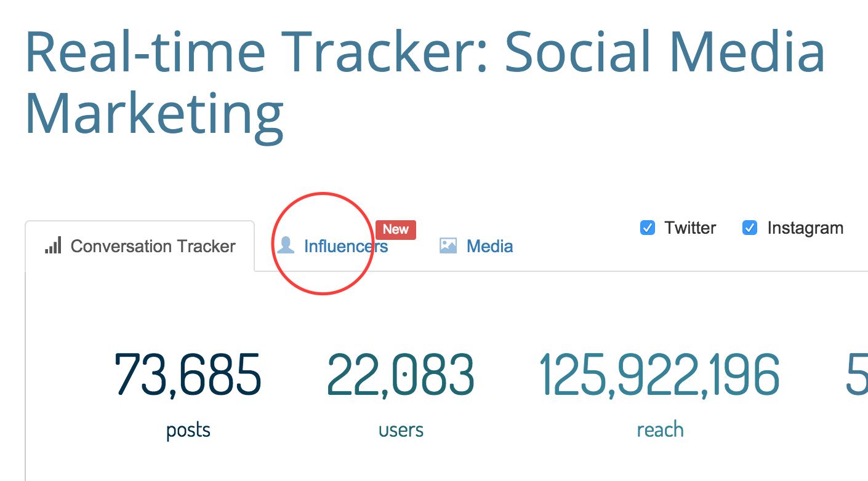The width and height of the screenshot is (868, 481).
Task: Uncheck the Twitter checkbox
Action: pyautogui.click(x=648, y=228)
